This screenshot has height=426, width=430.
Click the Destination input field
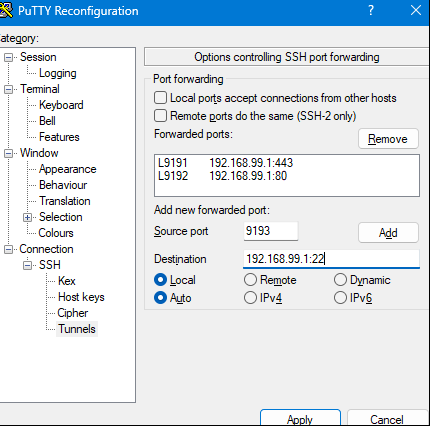331,259
